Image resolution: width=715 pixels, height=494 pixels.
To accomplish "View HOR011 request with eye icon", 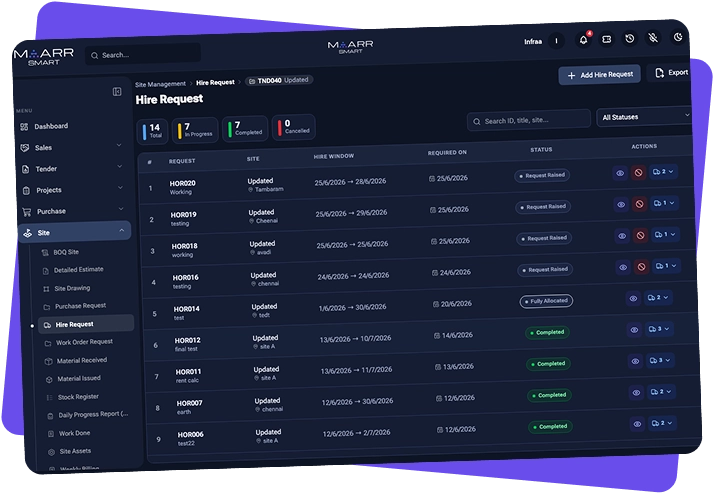I will (x=635, y=361).
